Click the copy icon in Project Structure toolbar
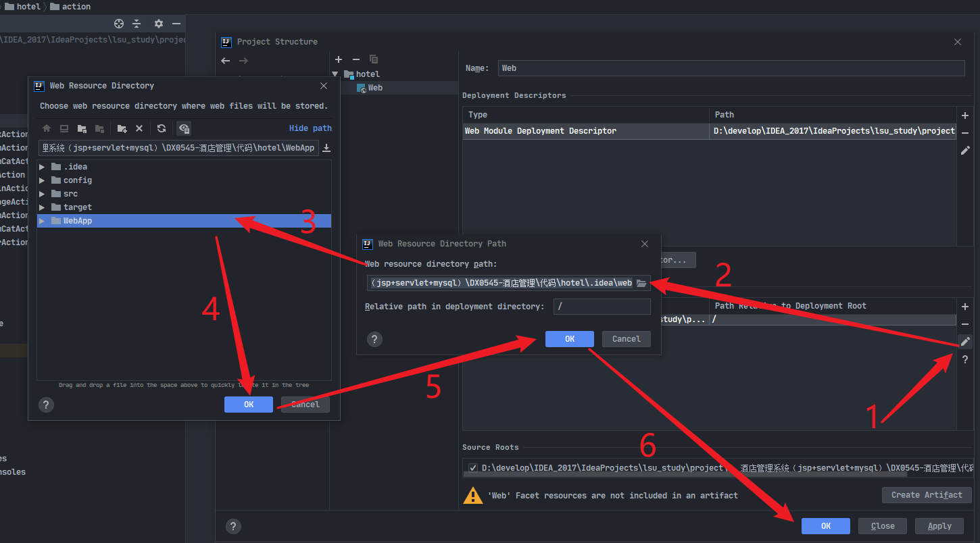This screenshot has width=980, height=543. pyautogui.click(x=373, y=59)
